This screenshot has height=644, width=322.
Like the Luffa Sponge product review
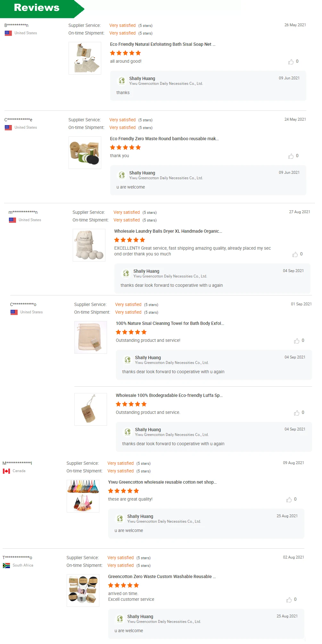297,413
